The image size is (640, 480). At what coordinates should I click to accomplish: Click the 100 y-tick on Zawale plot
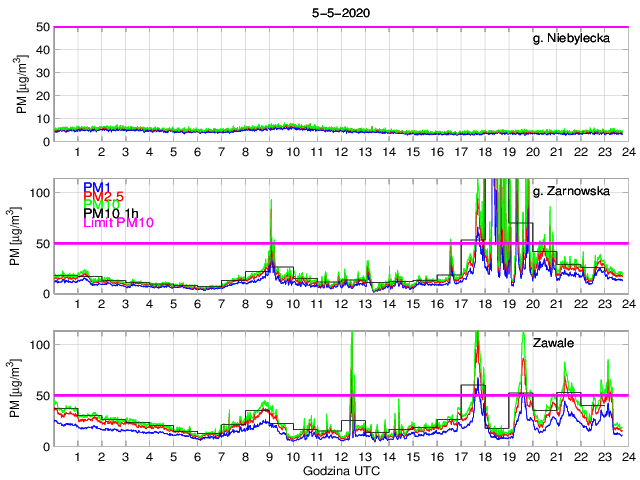pos(38,344)
